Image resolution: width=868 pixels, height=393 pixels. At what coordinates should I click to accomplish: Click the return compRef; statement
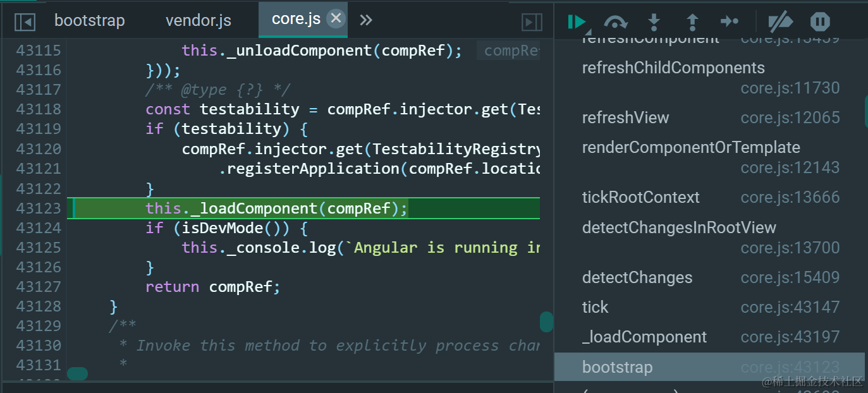coord(213,287)
